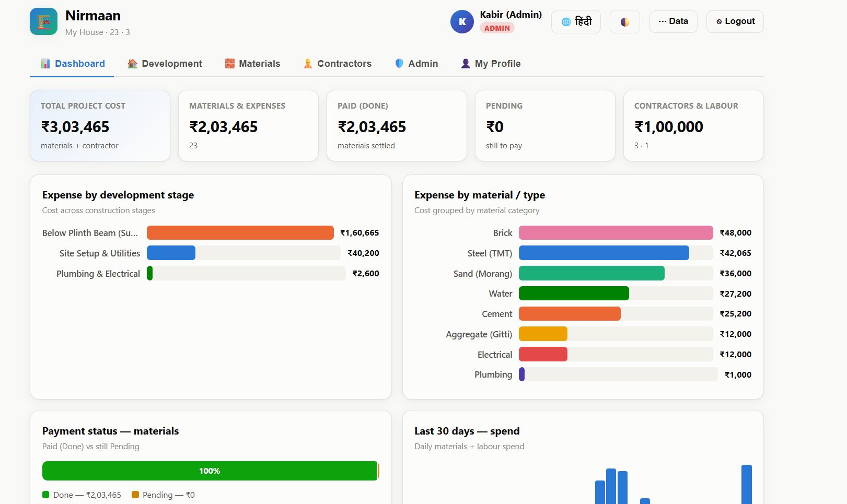Click the orange Cement bar

[x=570, y=314]
